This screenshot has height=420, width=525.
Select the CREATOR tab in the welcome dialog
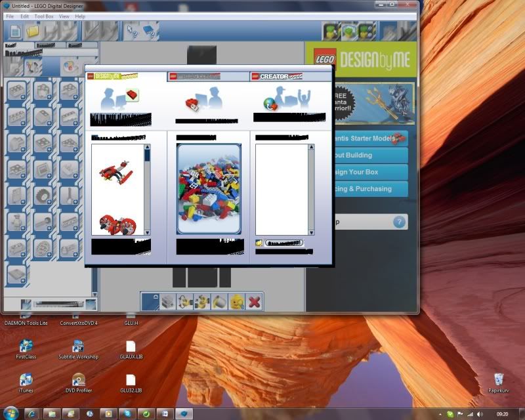point(291,77)
